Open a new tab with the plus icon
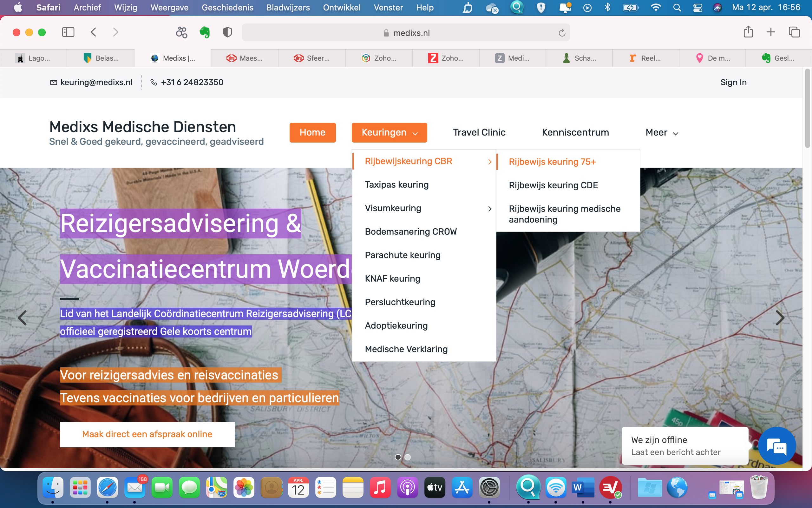The image size is (812, 508). click(771, 32)
